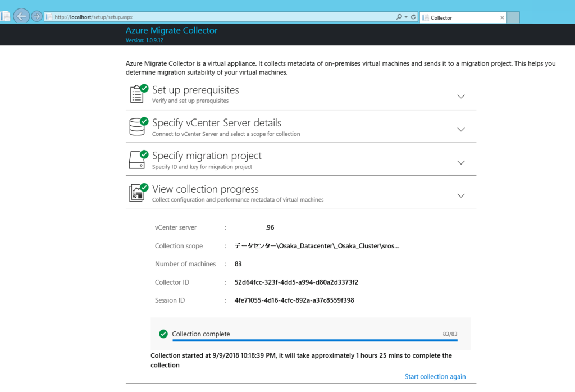
Task: Open the address bar dropdown arrow
Action: pos(406,17)
